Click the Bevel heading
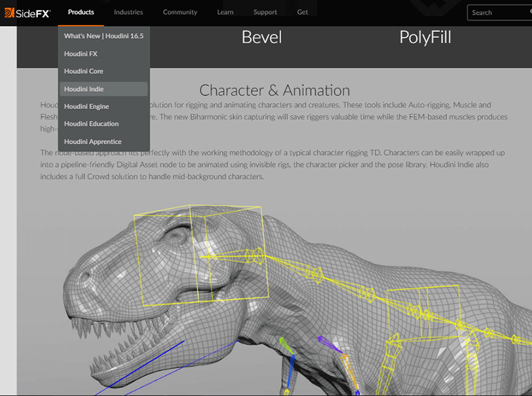Image resolution: width=532 pixels, height=396 pixels. tap(261, 37)
